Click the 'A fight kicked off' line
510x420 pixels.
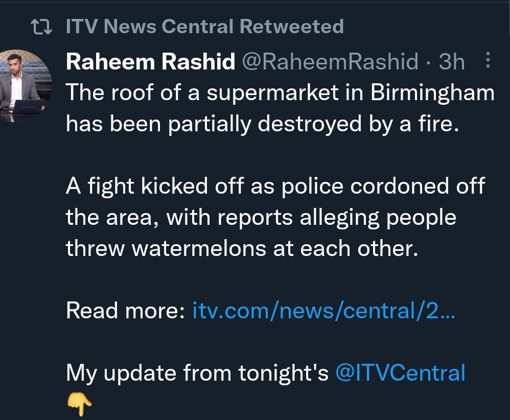[x=275, y=186]
